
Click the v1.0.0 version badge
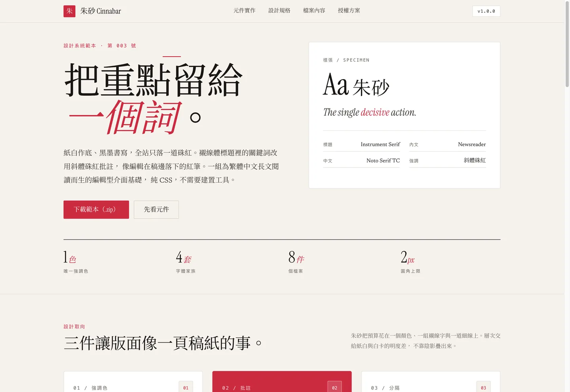click(x=486, y=11)
